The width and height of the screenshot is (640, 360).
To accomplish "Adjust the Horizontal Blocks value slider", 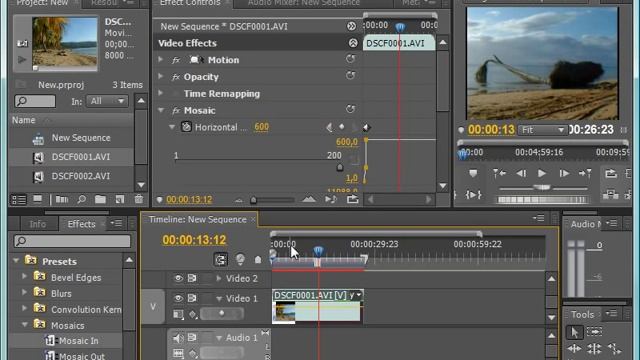I will (340, 167).
